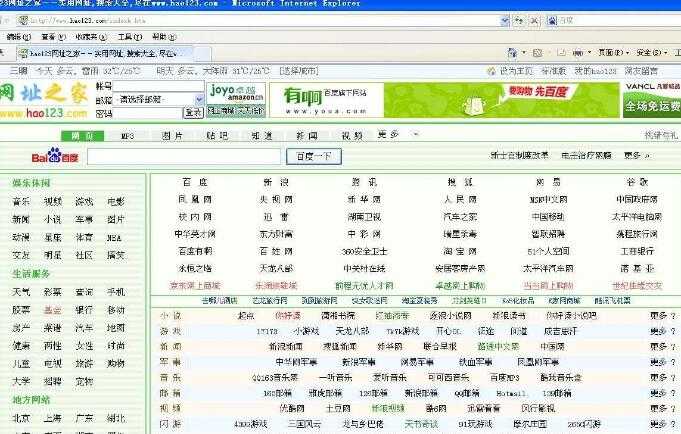This screenshot has width=681, height=434.
Task: Click the 设为主页 link
Action: click(x=516, y=71)
